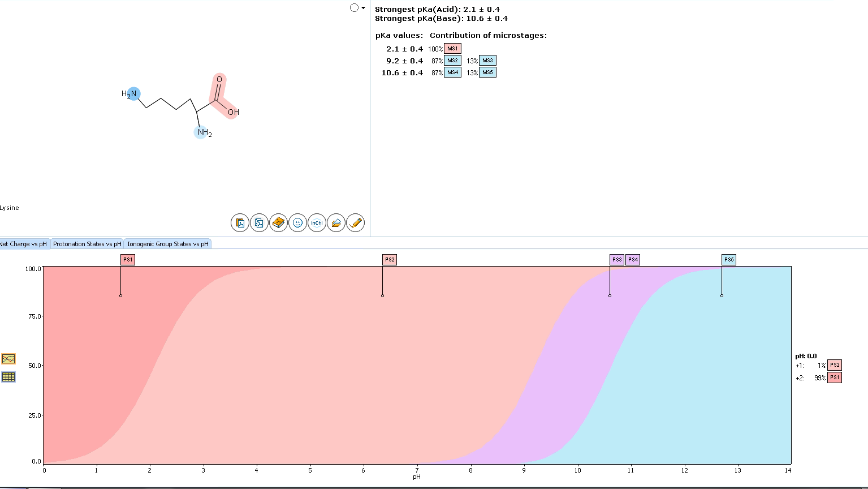Switch to Ionogenic Group States vs pH tab
Image resolution: width=868 pixels, height=489 pixels.
pyautogui.click(x=167, y=244)
